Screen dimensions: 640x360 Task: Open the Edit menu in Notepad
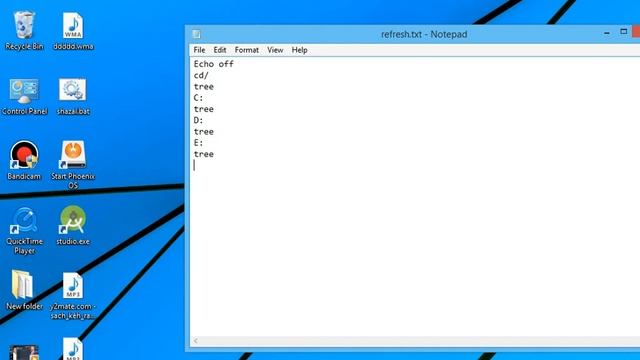220,50
